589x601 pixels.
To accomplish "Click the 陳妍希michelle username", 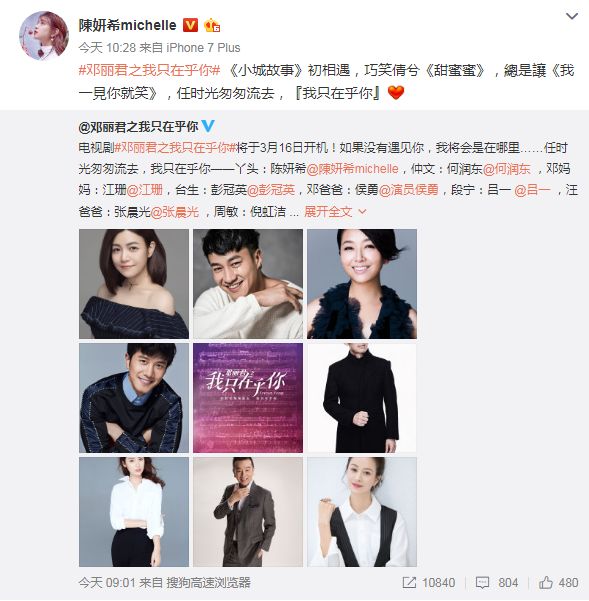I will (x=127, y=25).
